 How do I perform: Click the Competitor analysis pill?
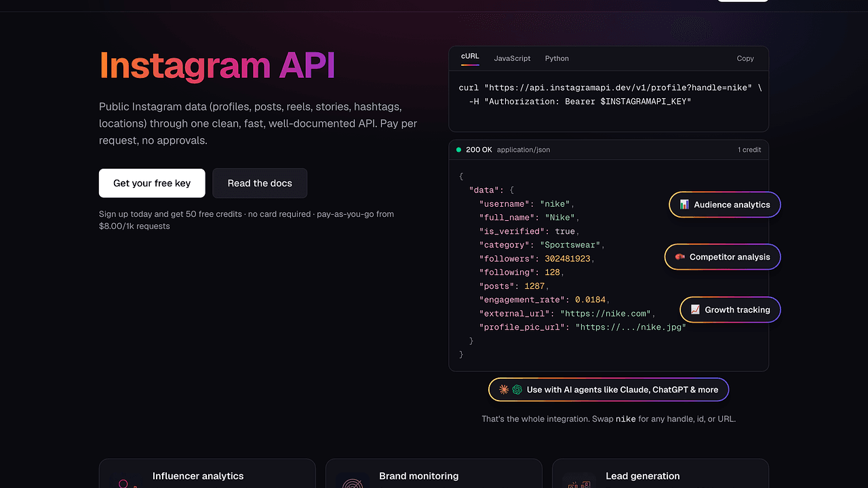click(723, 257)
